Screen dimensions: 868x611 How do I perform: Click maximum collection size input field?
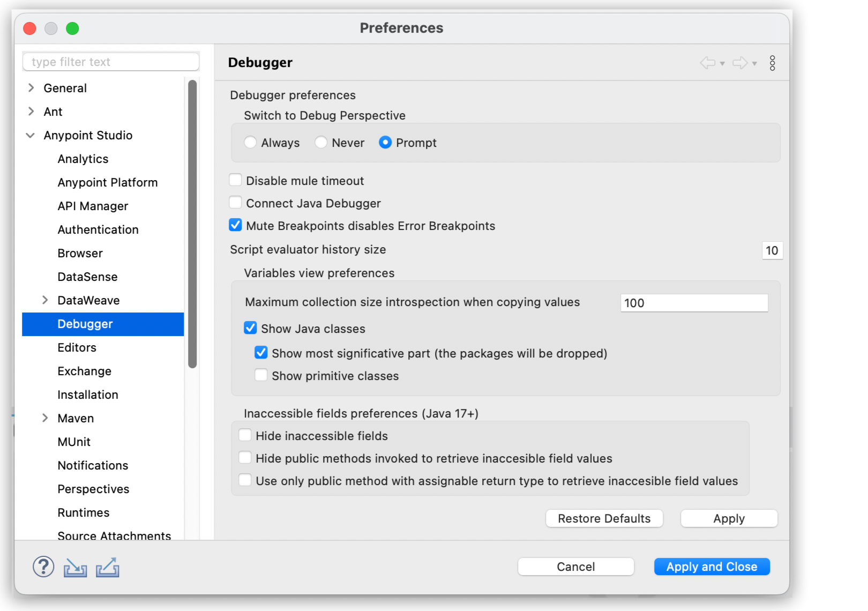694,303
